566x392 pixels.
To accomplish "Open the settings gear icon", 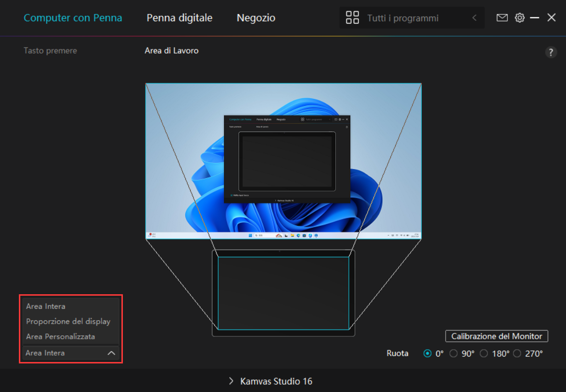I will (x=519, y=17).
